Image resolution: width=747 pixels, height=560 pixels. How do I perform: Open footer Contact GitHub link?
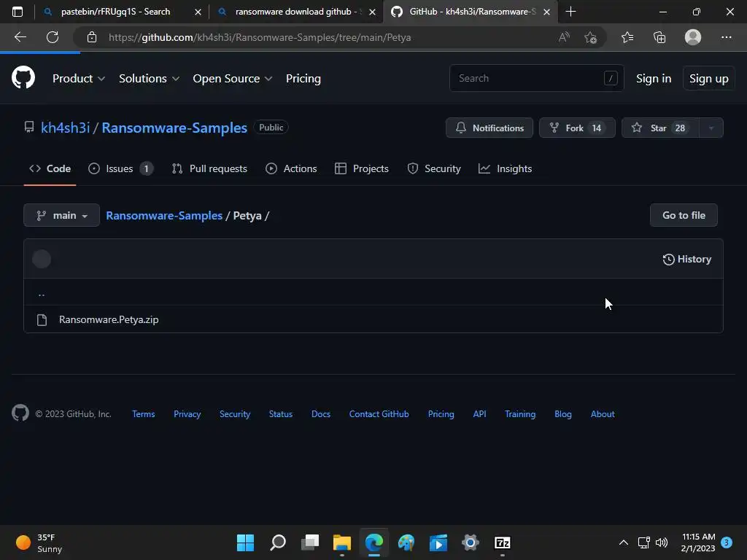pyautogui.click(x=379, y=414)
